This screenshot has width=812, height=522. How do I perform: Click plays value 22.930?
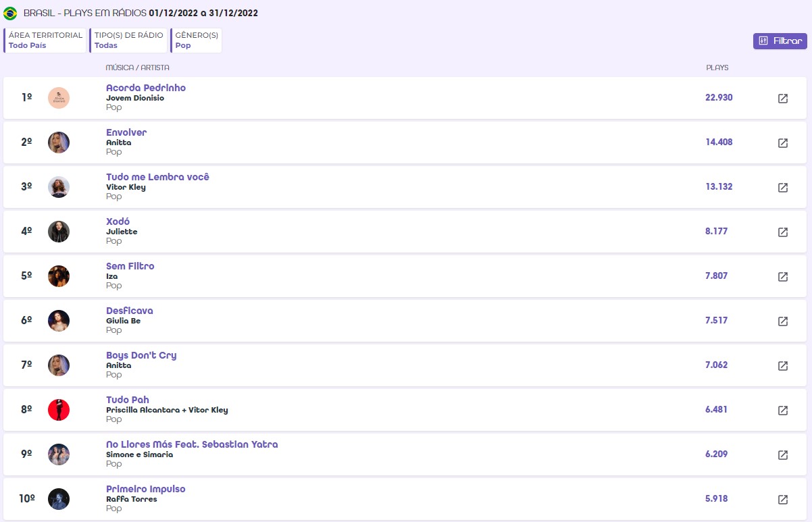719,98
